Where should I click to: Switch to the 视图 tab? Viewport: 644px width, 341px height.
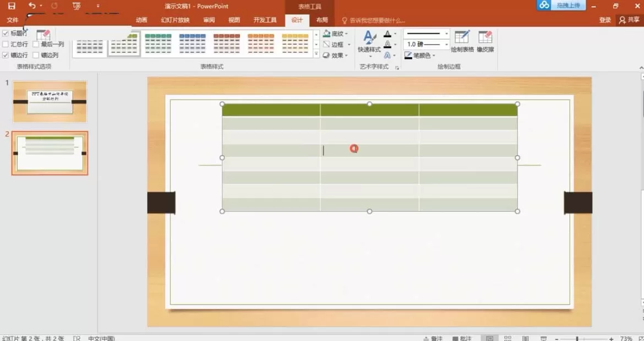234,20
